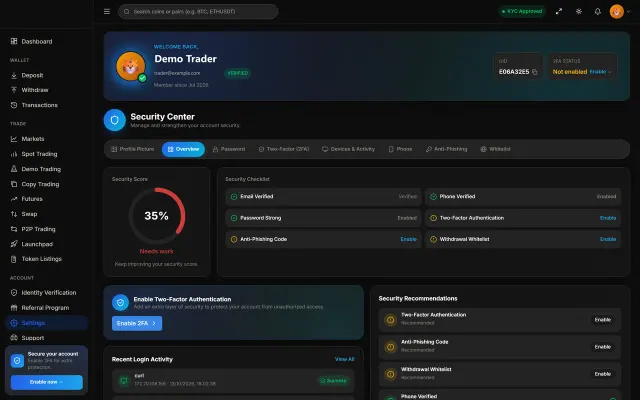
Task: Click the curl login device icon
Action: [124, 380]
